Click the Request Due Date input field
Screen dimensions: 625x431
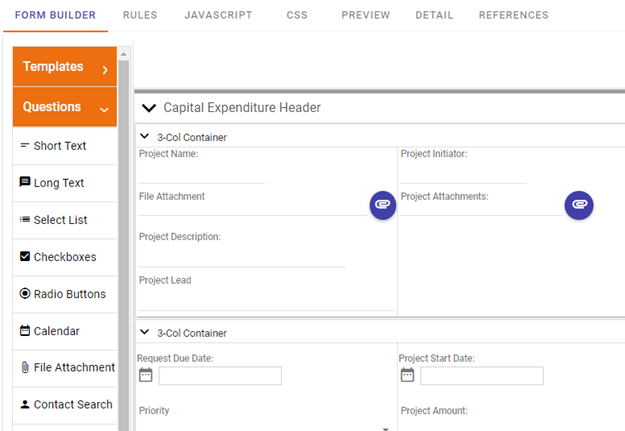pyautogui.click(x=220, y=376)
